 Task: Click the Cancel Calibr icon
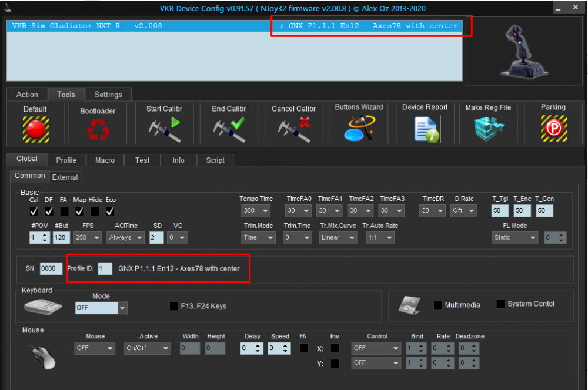click(x=293, y=129)
